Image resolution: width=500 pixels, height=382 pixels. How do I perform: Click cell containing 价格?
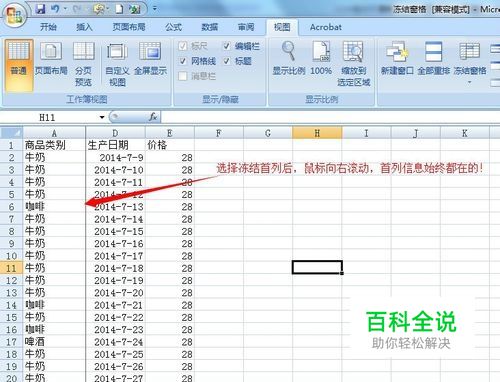[170, 145]
